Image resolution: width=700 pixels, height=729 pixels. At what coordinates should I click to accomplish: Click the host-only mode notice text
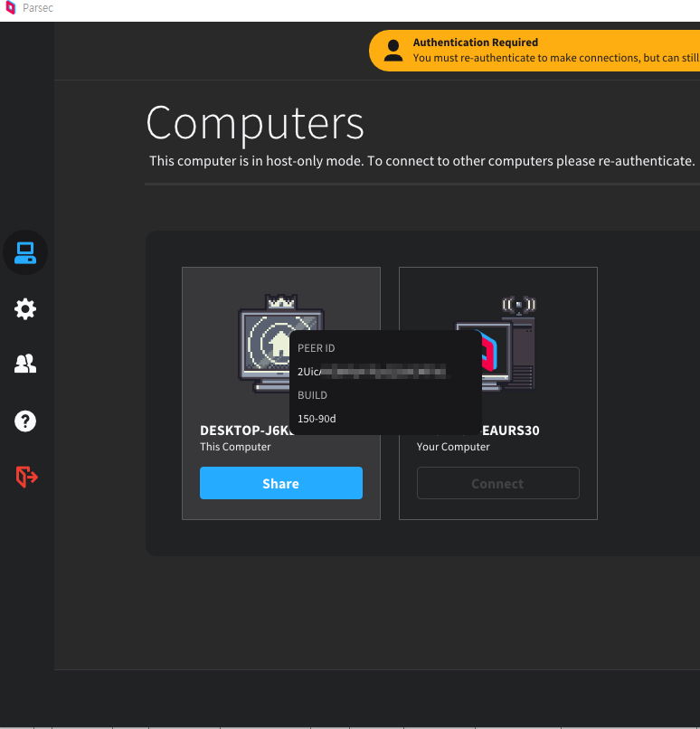click(x=422, y=161)
